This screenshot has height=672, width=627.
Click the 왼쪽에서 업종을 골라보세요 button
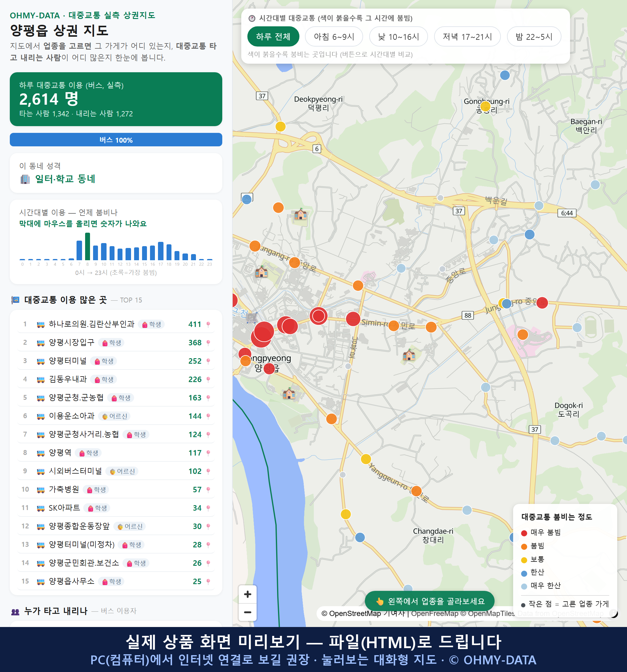(430, 601)
